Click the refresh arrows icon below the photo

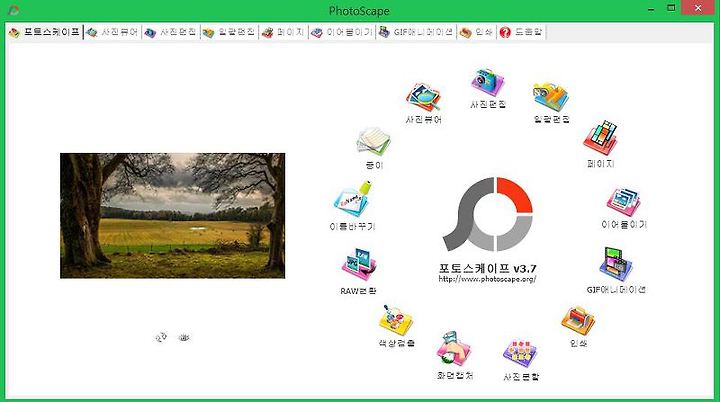(161, 338)
